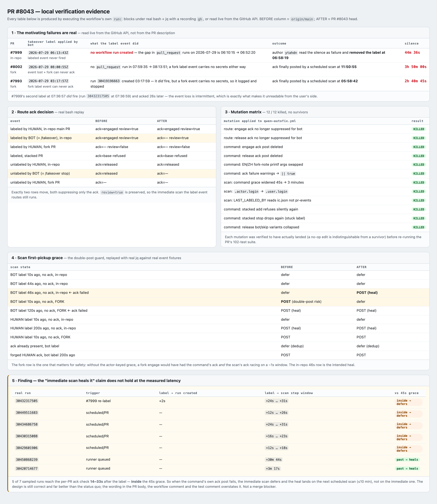This screenshot has height=504, width=437.
Task: Select scan state 'HUMAN label 200s ago, no ack, in-repo'
Action: coord(43,328)
